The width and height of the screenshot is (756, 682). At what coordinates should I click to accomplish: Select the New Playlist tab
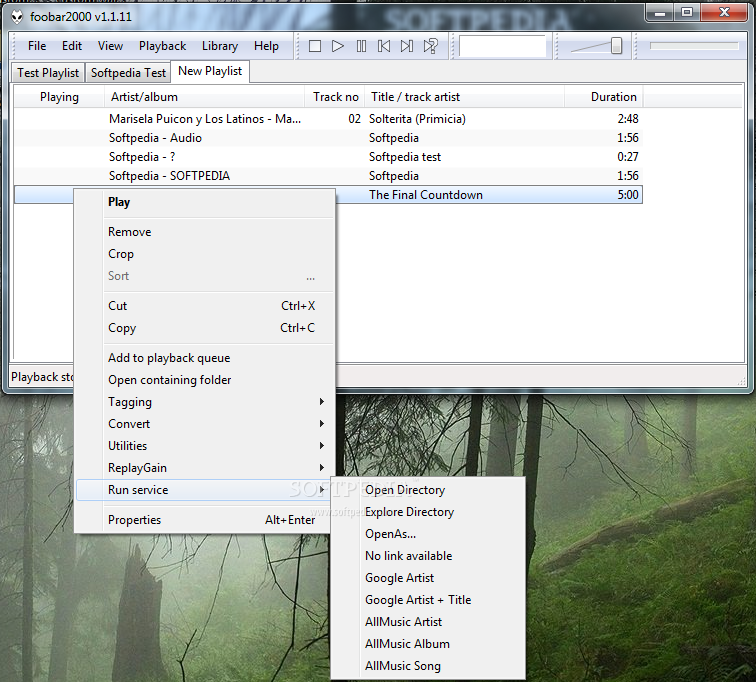tap(210, 71)
